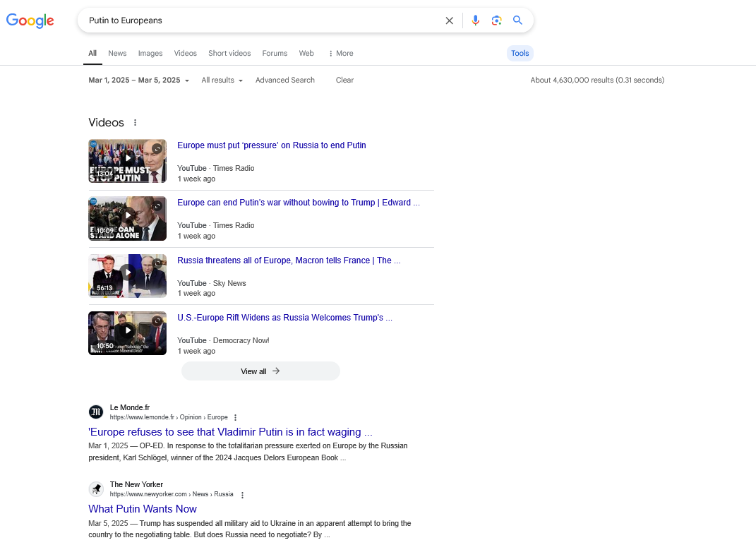
Task: Click the magnifying glass search button
Action: coord(517,20)
